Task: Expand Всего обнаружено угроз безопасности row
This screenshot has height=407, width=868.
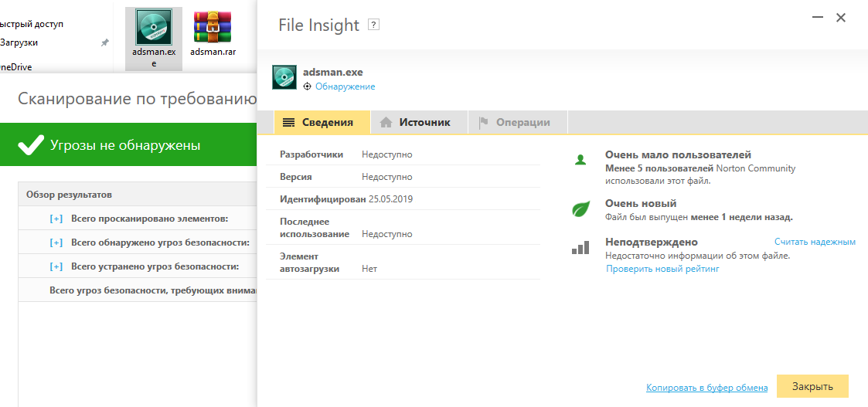Action: point(56,243)
